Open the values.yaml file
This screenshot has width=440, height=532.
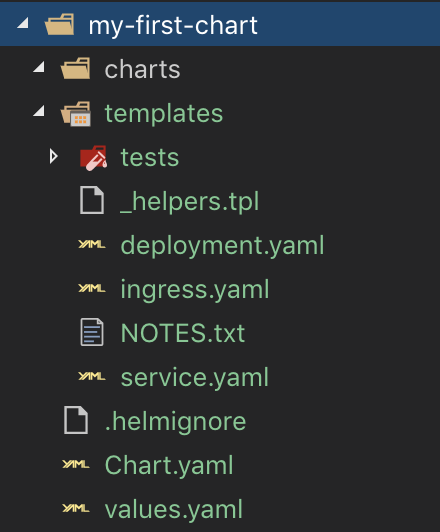173,510
